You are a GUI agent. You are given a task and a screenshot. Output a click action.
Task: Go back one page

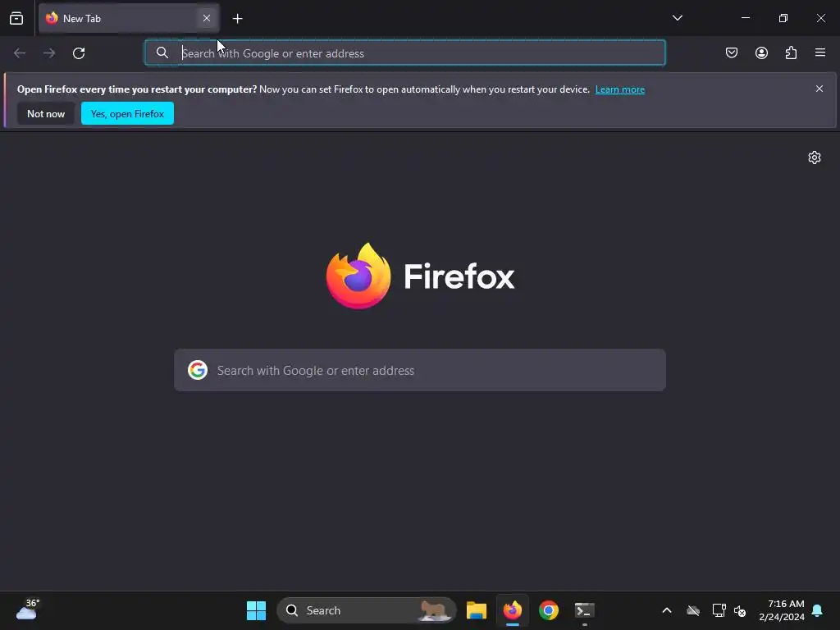20,53
